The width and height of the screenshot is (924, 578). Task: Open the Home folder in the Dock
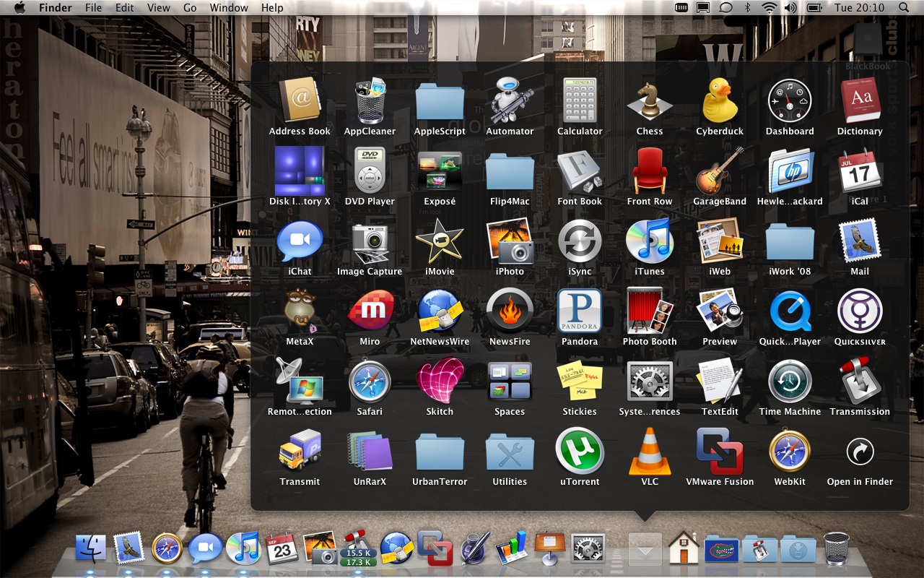point(684,548)
